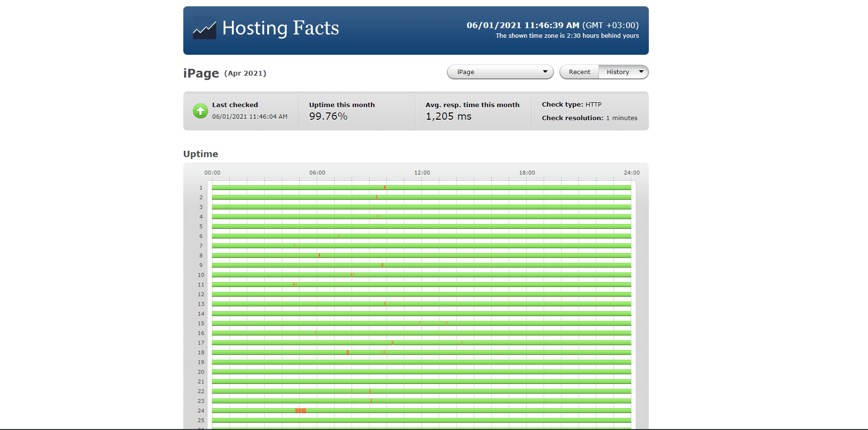Click the 24:00 time axis label
This screenshot has height=430, width=868.
[x=632, y=173]
